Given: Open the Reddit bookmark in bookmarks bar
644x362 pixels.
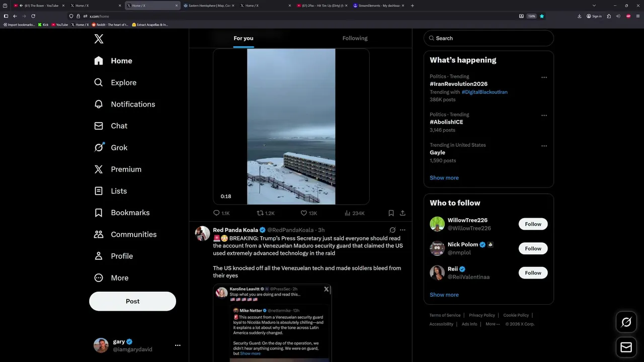Looking at the screenshot, I should tap(110, 25).
